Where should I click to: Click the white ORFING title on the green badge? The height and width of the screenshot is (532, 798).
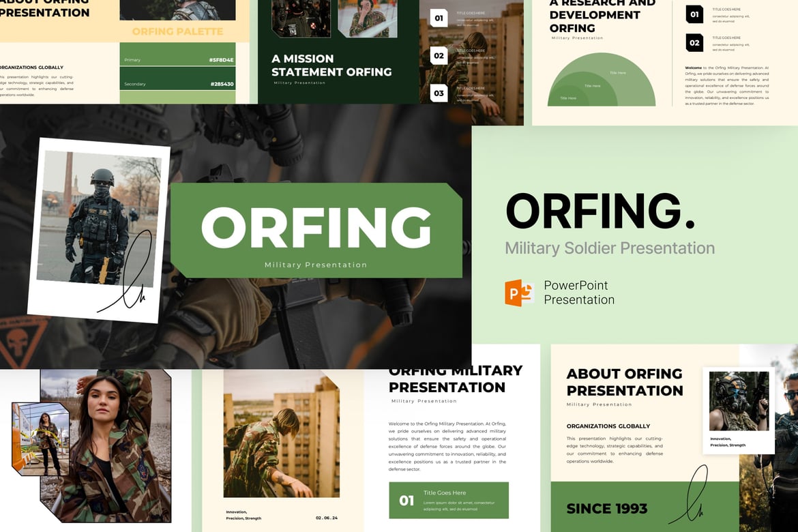(316, 228)
